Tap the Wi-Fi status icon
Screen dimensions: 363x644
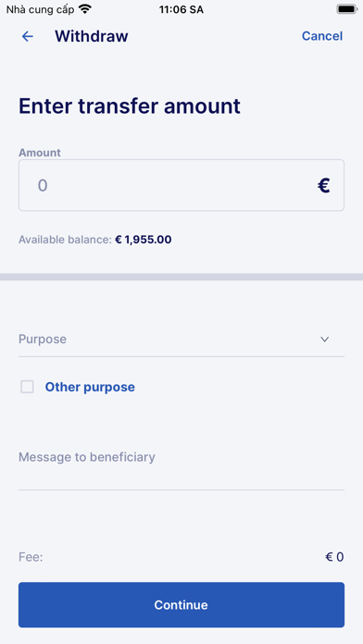click(x=85, y=9)
